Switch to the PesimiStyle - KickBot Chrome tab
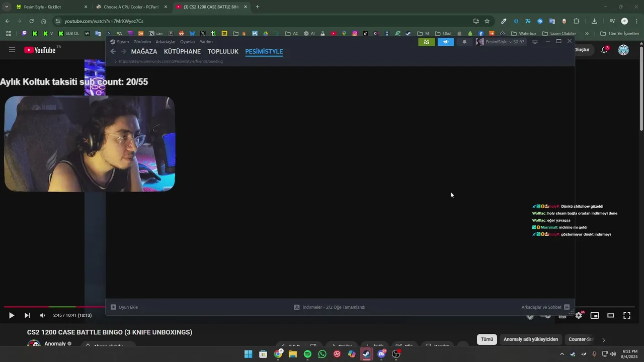This screenshot has width=644, height=362. [x=52, y=7]
